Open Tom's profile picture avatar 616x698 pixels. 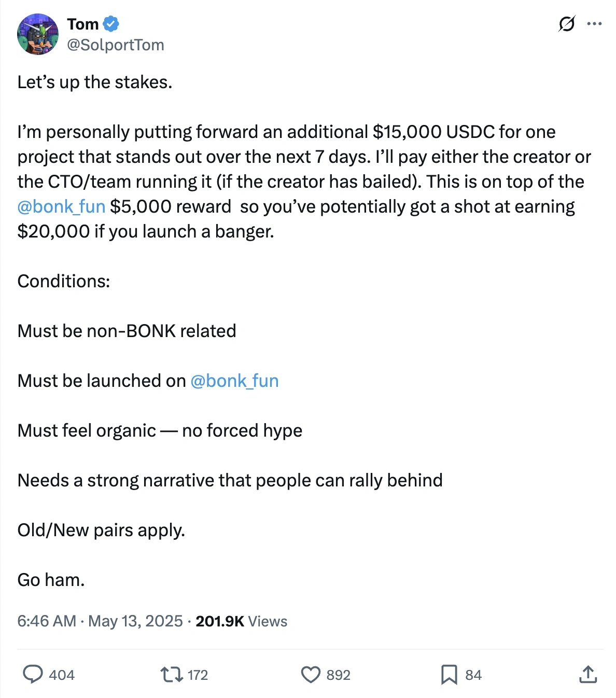(38, 34)
